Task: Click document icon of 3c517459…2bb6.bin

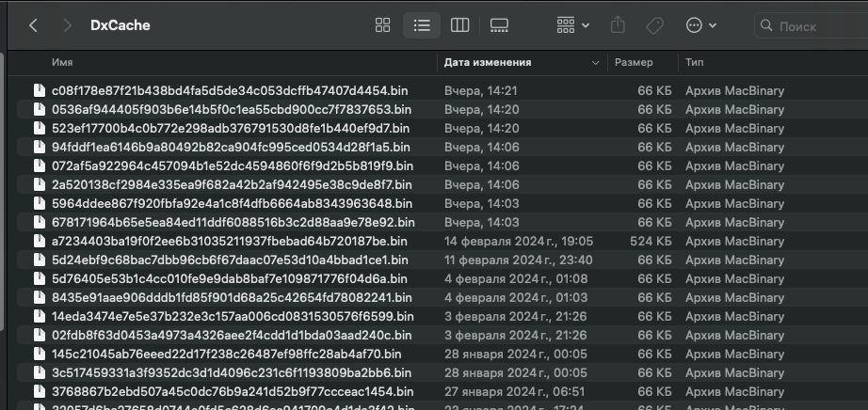Action: click(39, 373)
